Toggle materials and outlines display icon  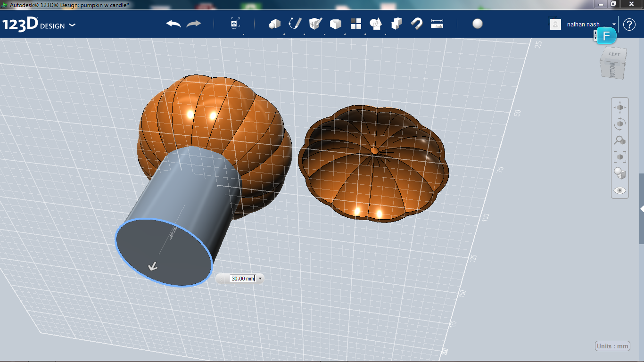620,173
